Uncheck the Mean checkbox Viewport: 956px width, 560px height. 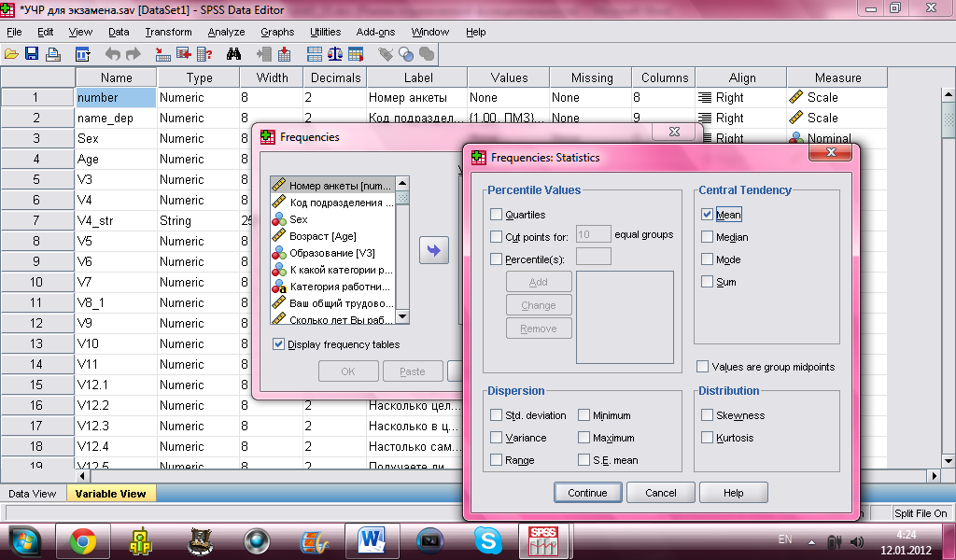708,215
